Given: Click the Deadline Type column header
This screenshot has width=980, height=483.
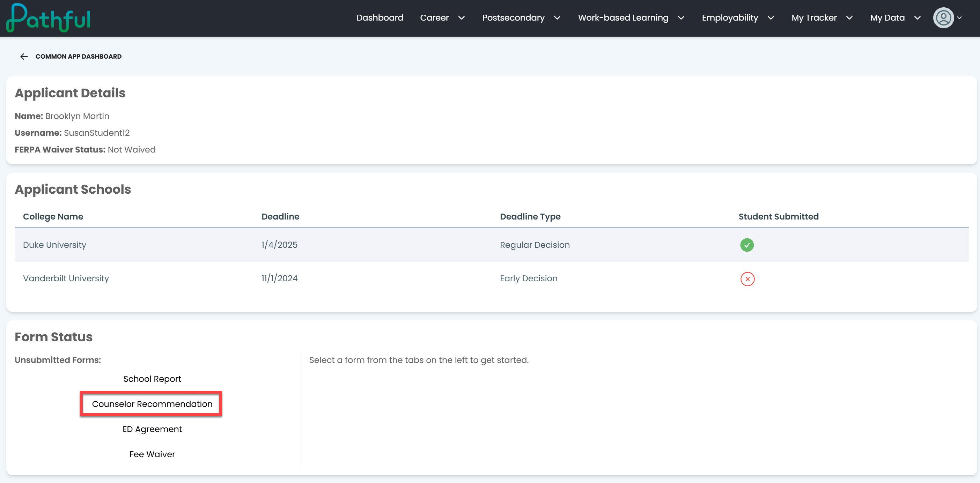Looking at the screenshot, I should click(530, 216).
